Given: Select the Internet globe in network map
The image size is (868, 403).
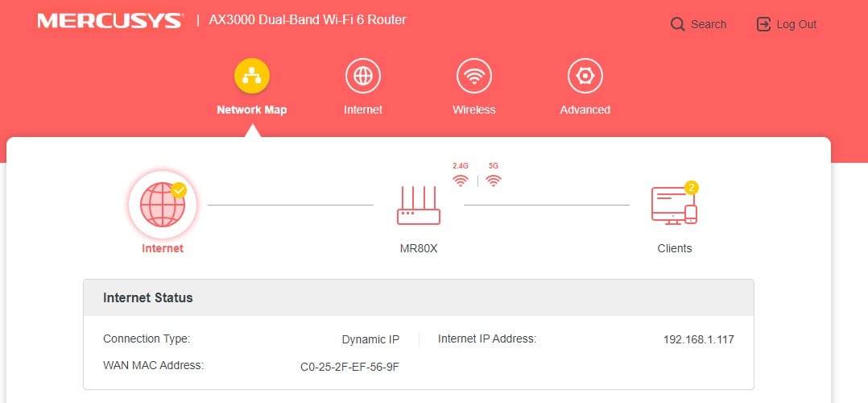Looking at the screenshot, I should pos(162,205).
